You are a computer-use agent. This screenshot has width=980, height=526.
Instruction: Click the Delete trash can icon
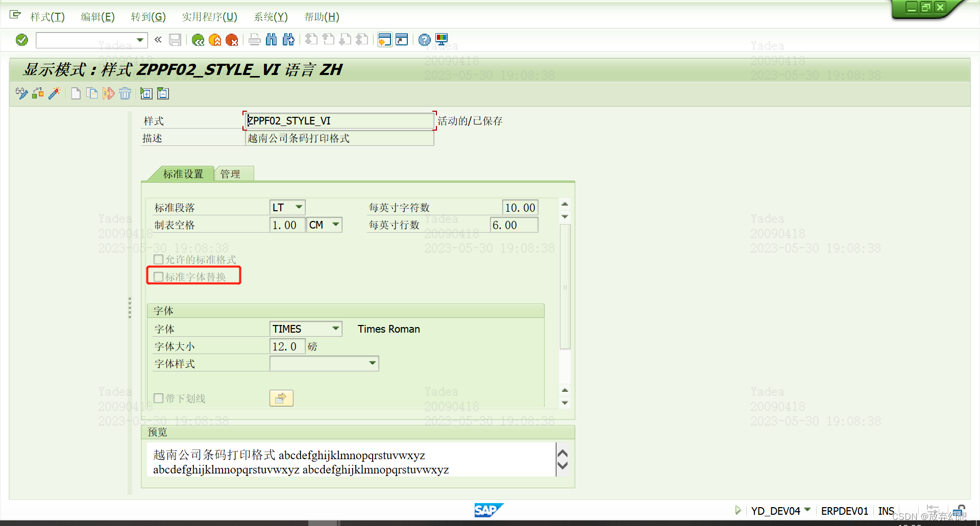point(125,93)
